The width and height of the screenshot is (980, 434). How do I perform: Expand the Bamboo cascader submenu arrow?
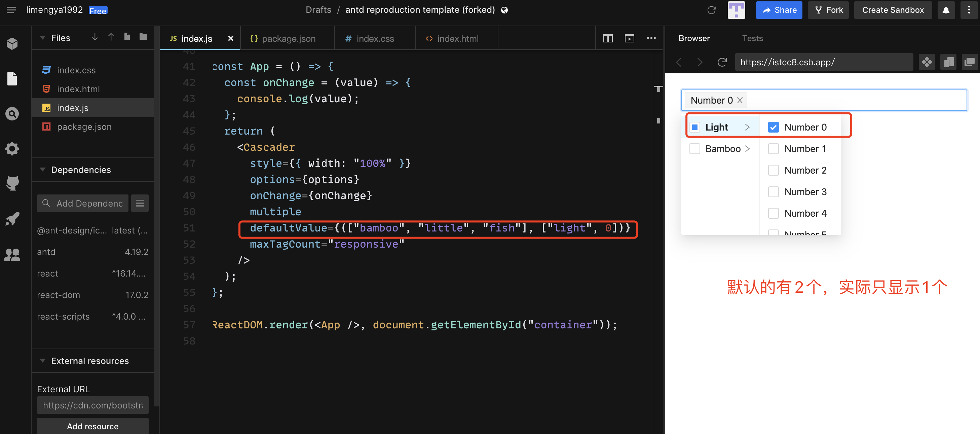747,148
